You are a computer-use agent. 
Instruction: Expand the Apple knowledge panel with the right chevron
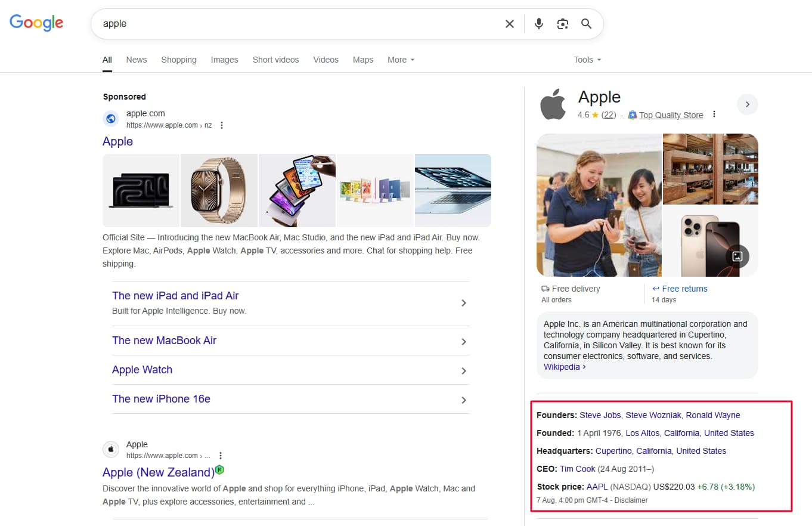point(748,104)
